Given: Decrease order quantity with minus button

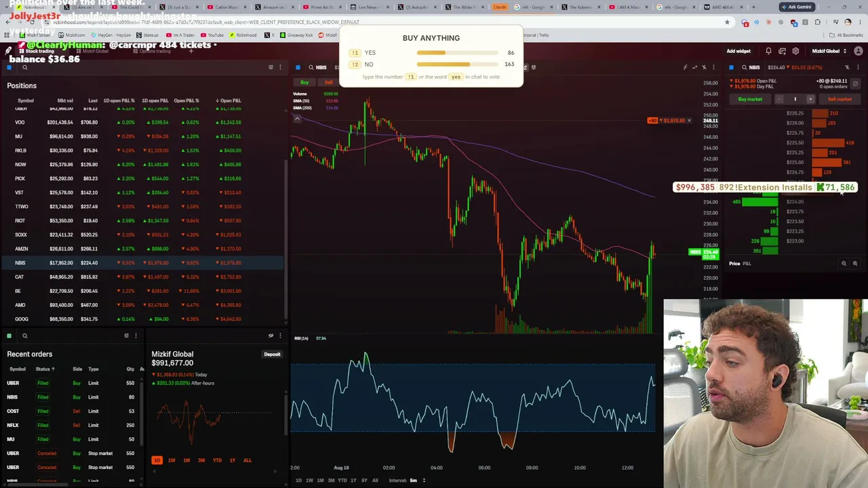Looking at the screenshot, I should tap(779, 99).
